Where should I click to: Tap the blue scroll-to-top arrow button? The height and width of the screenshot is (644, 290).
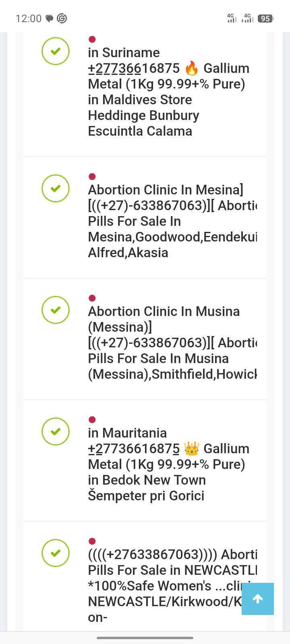(258, 599)
